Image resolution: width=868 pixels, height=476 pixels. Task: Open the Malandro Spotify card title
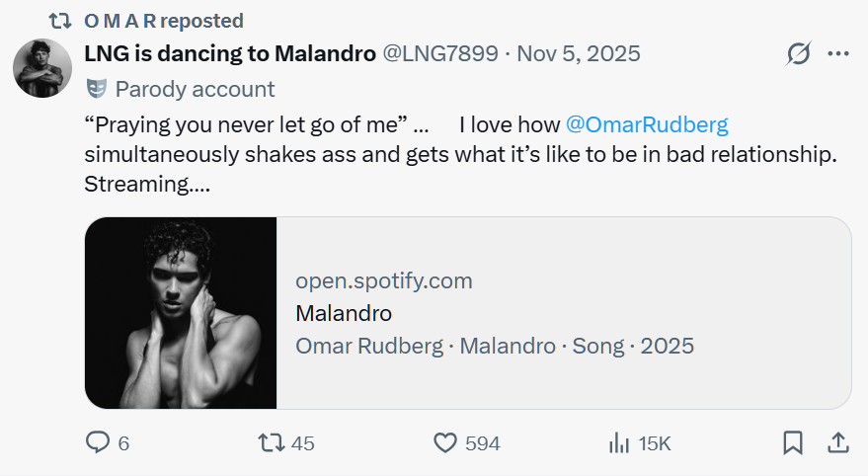coord(344,313)
